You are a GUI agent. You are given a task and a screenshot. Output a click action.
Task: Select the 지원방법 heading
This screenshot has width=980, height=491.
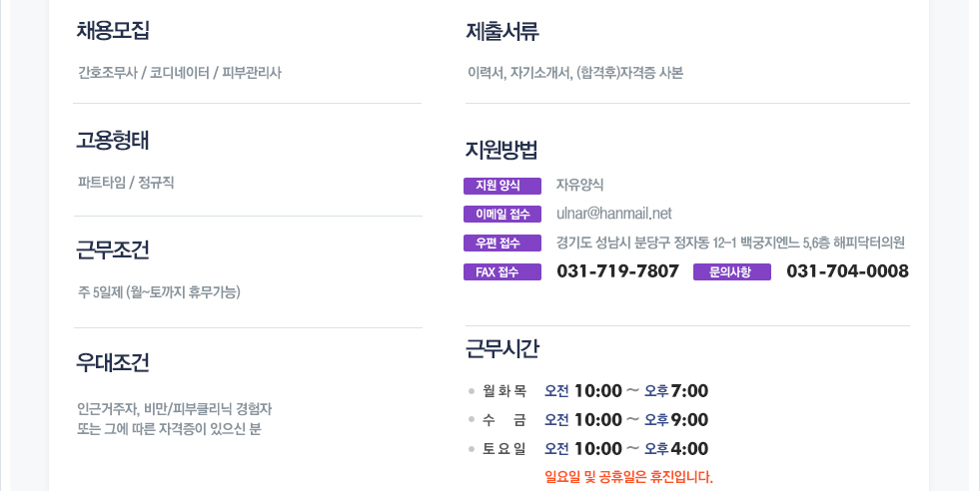coord(501,150)
